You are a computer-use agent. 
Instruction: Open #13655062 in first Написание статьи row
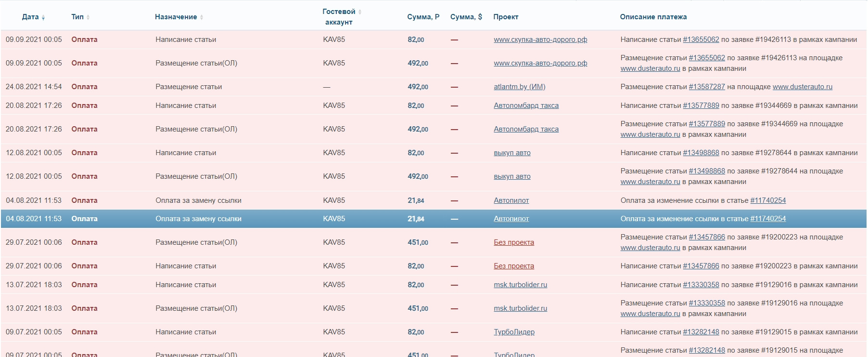click(x=701, y=40)
